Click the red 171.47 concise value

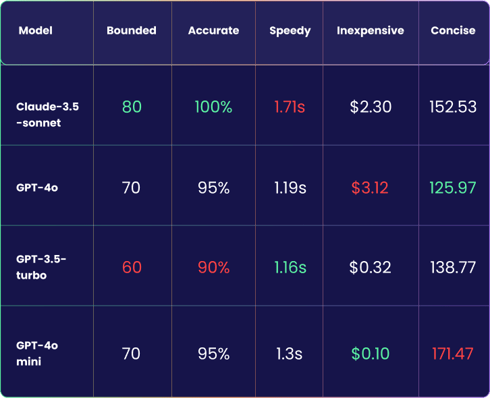(x=453, y=354)
